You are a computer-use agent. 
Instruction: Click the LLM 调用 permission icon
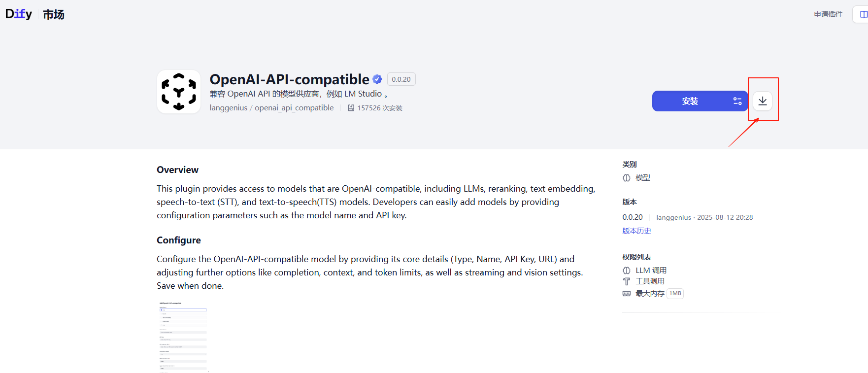point(626,270)
